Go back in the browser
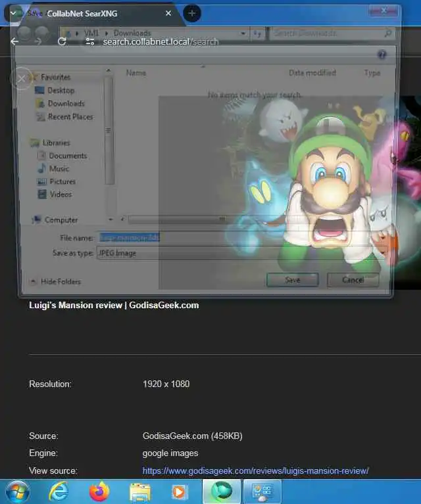Image resolution: width=421 pixels, height=504 pixels. click(14, 41)
